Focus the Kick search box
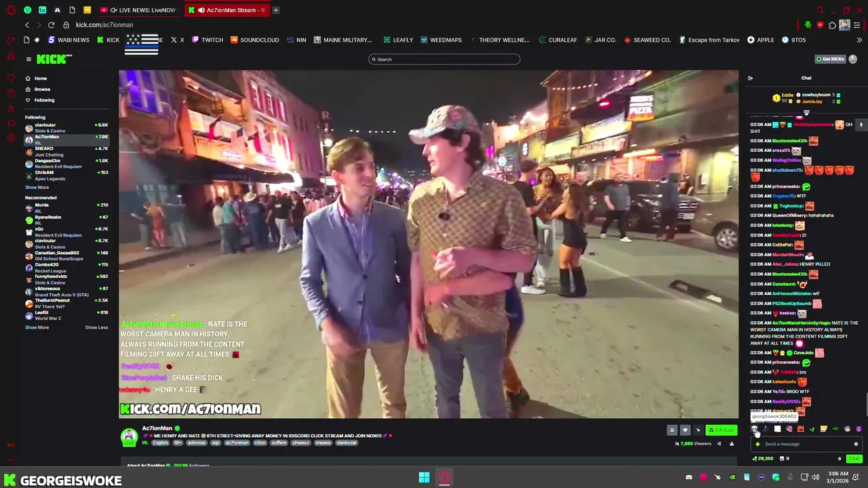Viewport: 868px width, 488px height. click(x=444, y=60)
